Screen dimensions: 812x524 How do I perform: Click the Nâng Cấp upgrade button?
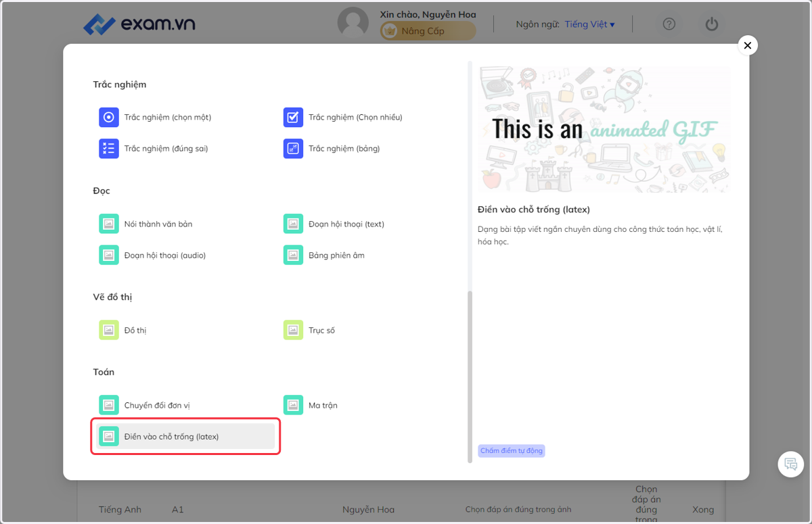click(428, 30)
